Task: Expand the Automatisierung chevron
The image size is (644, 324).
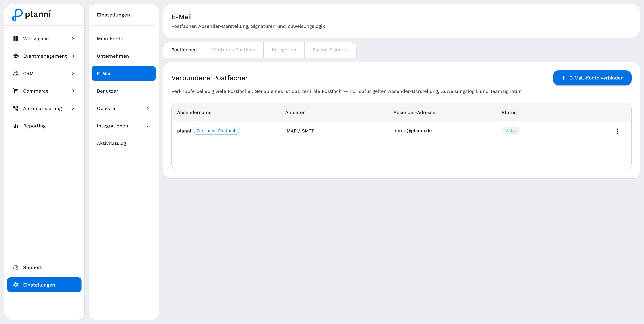Action: (73, 108)
